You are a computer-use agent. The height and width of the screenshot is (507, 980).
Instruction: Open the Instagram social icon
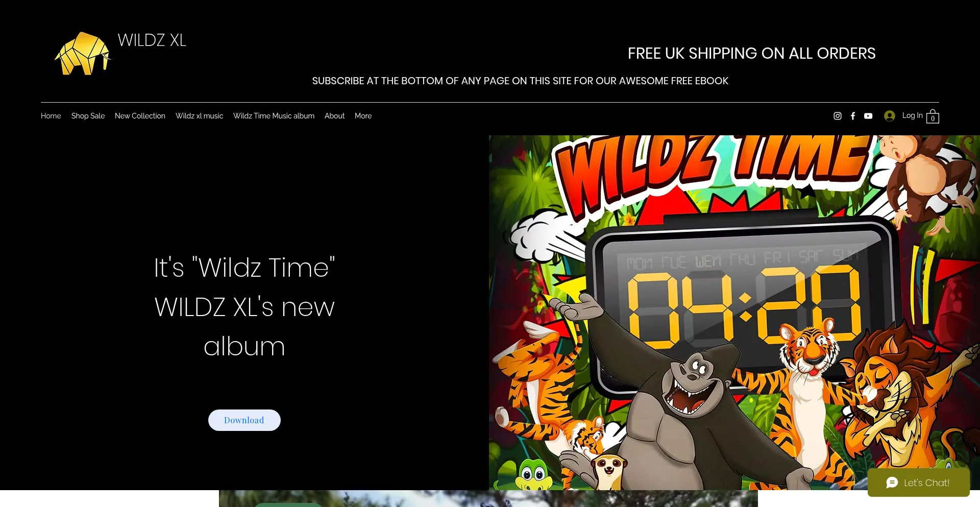click(837, 116)
